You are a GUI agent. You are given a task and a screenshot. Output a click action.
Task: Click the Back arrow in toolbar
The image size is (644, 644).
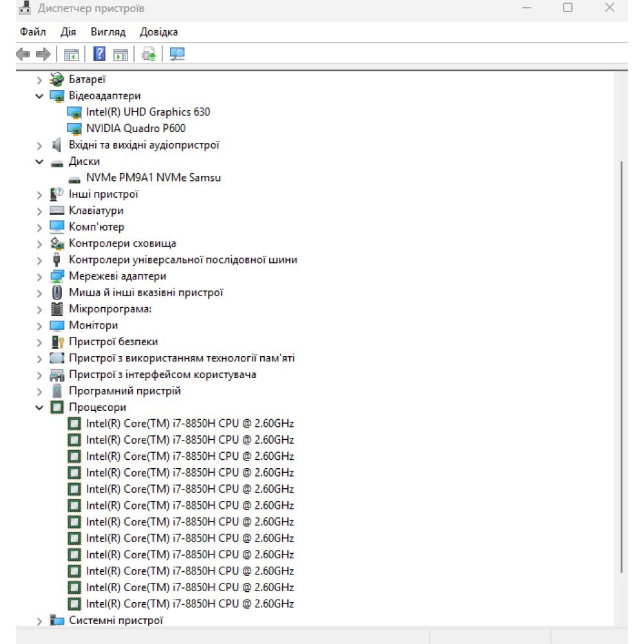(x=23, y=54)
